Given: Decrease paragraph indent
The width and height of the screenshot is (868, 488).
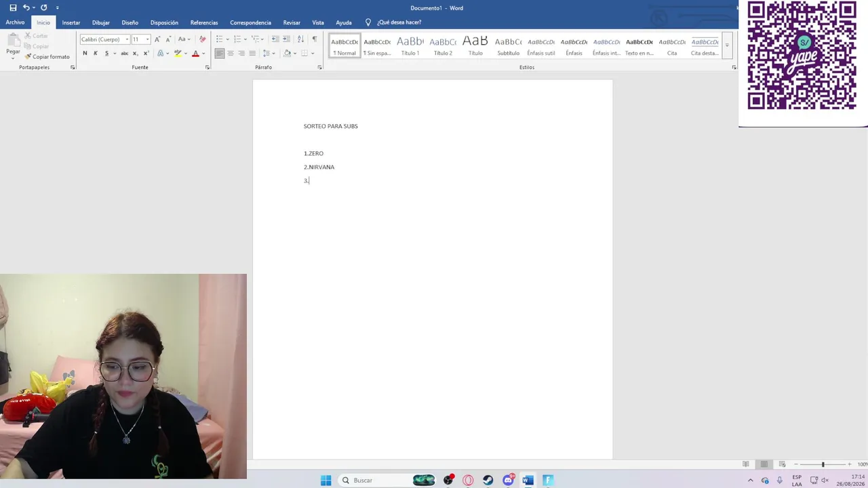Looking at the screenshot, I should 275,39.
